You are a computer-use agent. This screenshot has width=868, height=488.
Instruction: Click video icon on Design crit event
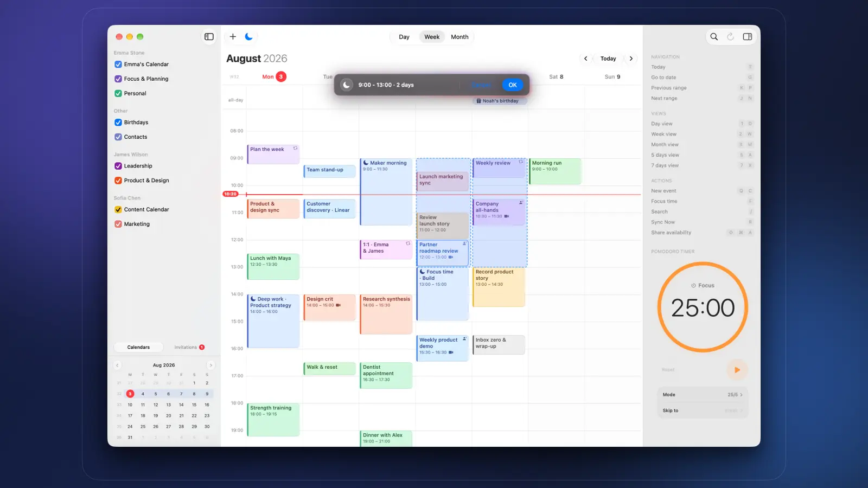339,305
